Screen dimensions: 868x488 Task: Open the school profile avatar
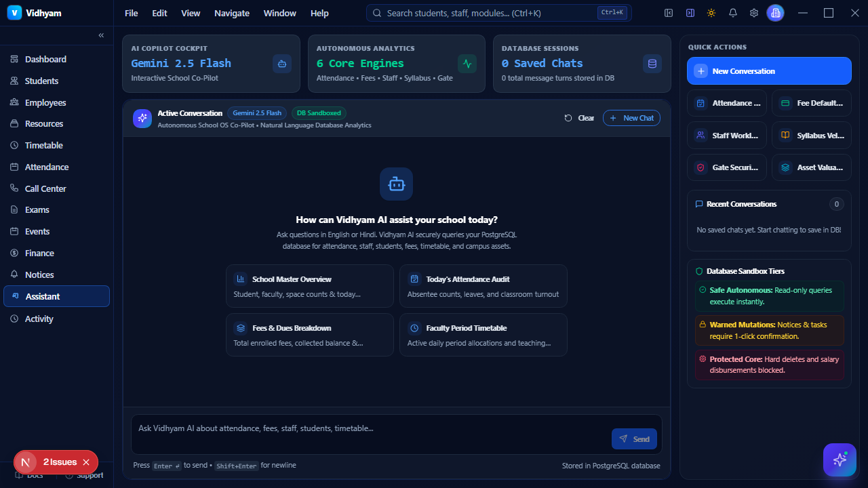point(775,13)
